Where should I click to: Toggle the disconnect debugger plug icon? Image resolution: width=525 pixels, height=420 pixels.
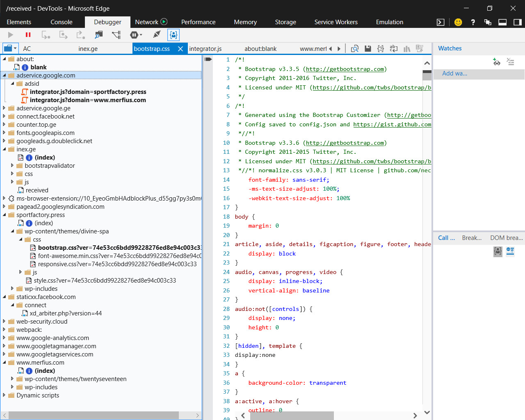pos(156,35)
